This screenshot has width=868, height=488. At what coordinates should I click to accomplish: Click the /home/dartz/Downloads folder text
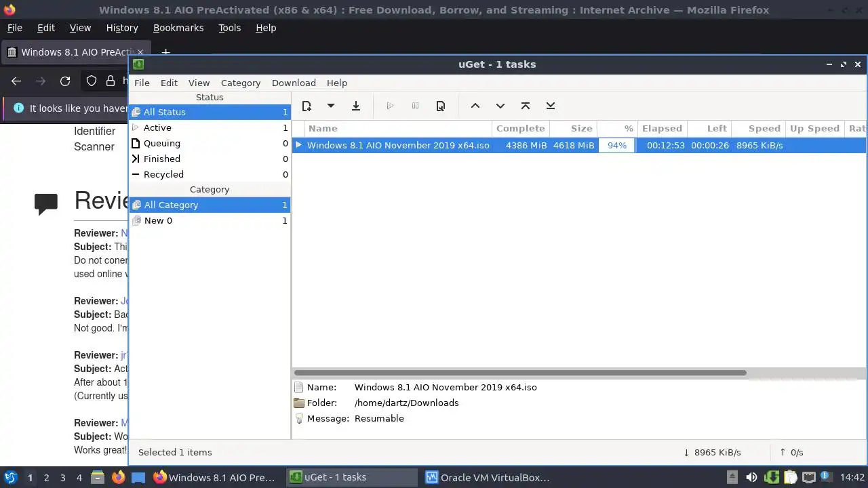click(x=406, y=403)
